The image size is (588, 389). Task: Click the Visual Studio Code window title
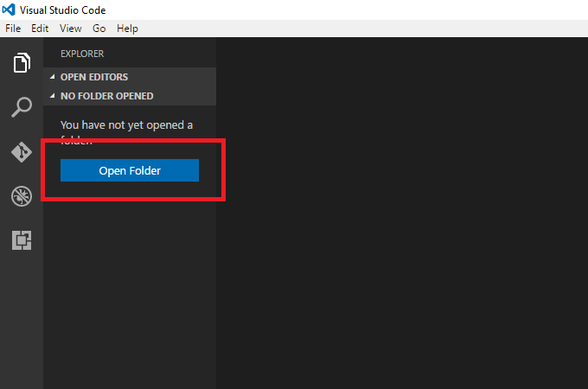click(62, 10)
